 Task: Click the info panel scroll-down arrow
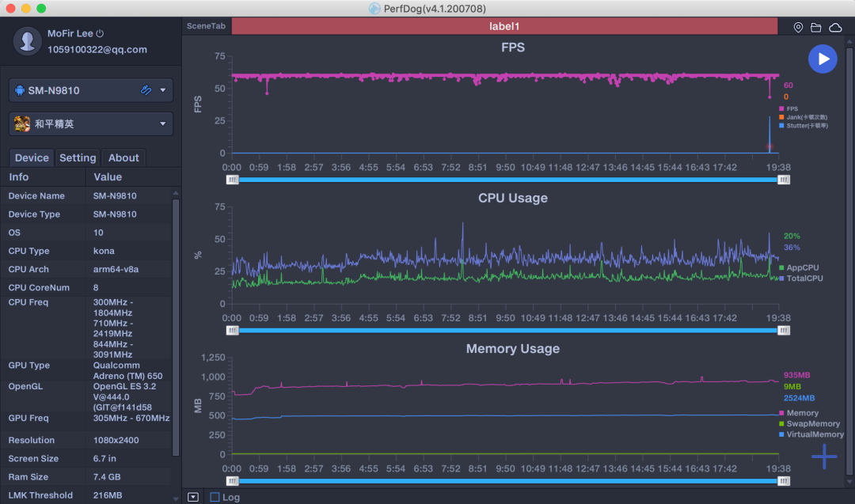(x=176, y=498)
